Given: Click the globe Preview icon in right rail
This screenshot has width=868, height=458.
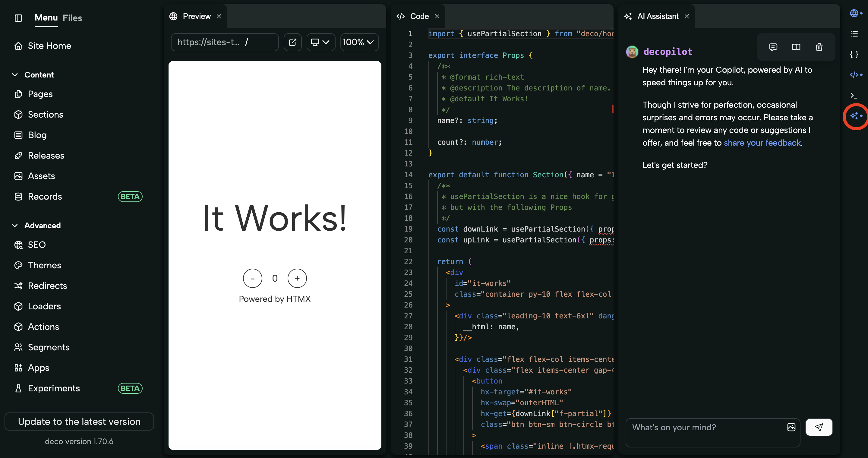Looking at the screenshot, I should 854,14.
